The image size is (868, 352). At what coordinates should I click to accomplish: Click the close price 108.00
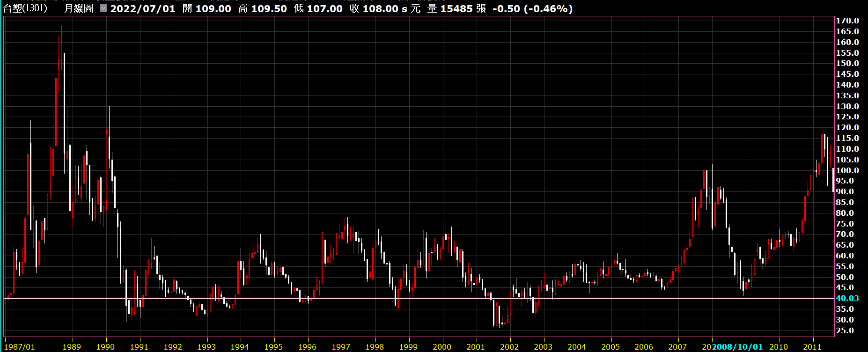point(380,8)
